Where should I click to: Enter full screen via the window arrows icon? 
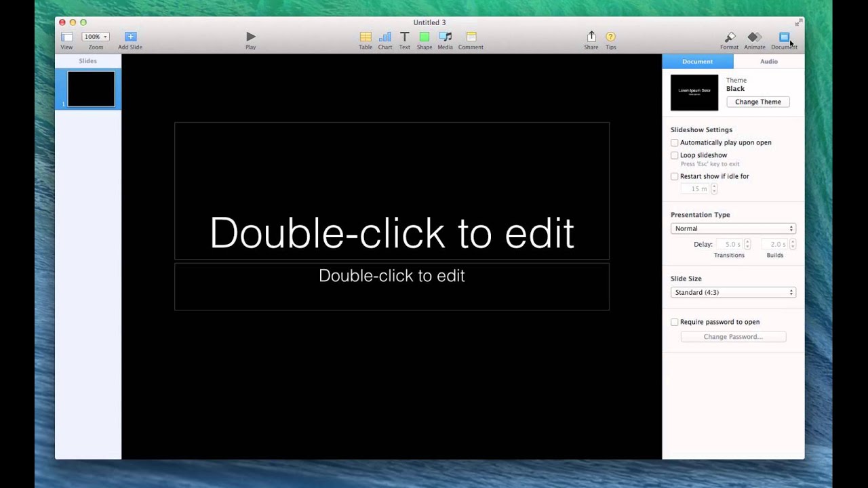(798, 22)
